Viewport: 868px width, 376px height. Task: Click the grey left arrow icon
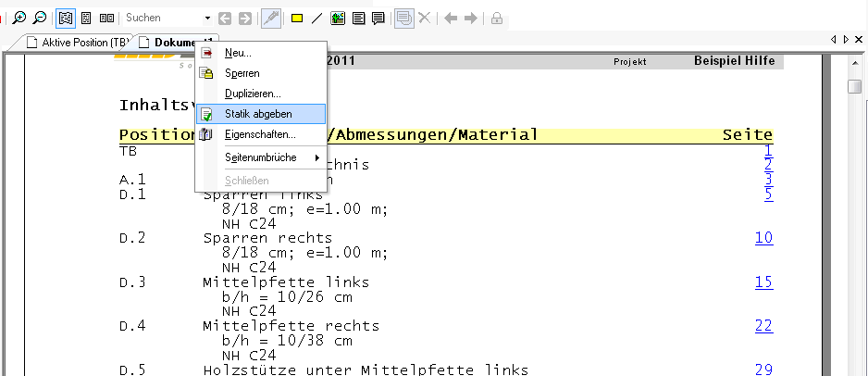click(x=451, y=19)
